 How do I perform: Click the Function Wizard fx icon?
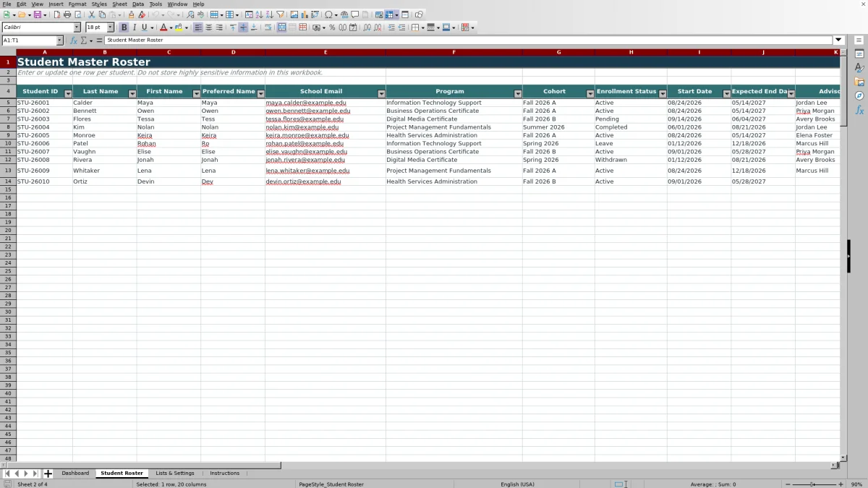(x=74, y=40)
